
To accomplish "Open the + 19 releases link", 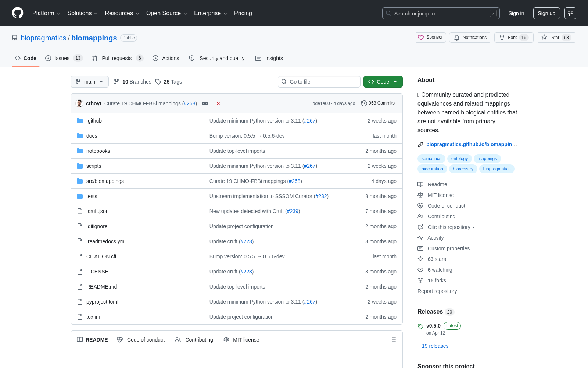I will 433,346.
